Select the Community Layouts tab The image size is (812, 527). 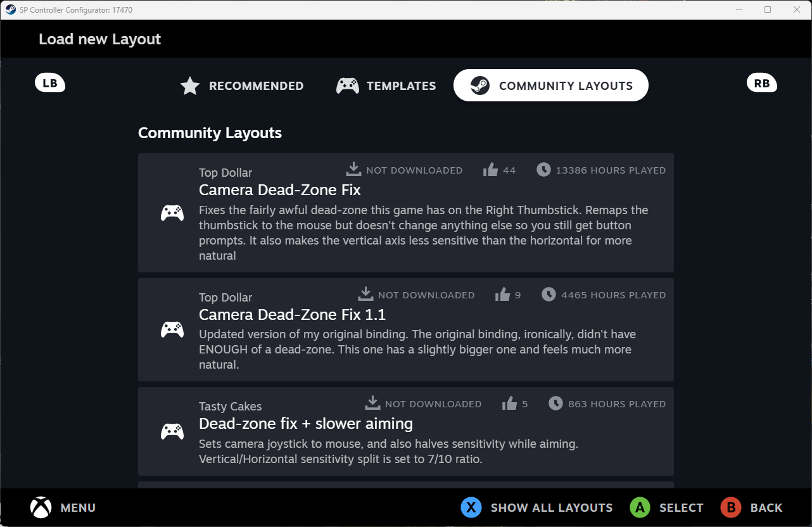(550, 86)
